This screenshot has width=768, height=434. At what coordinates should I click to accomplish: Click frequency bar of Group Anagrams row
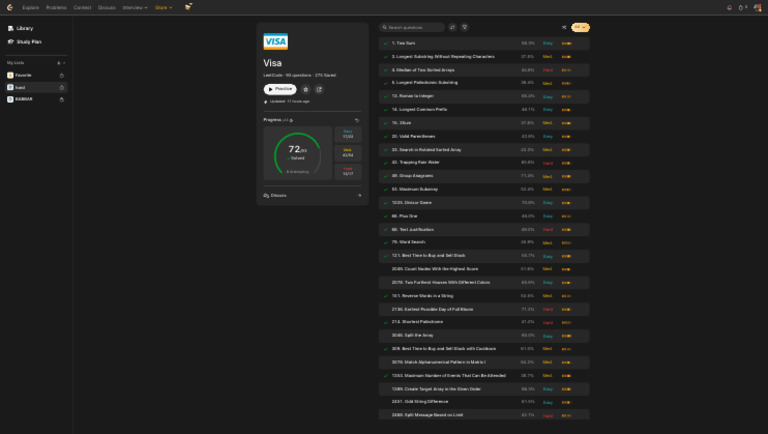pyautogui.click(x=567, y=176)
